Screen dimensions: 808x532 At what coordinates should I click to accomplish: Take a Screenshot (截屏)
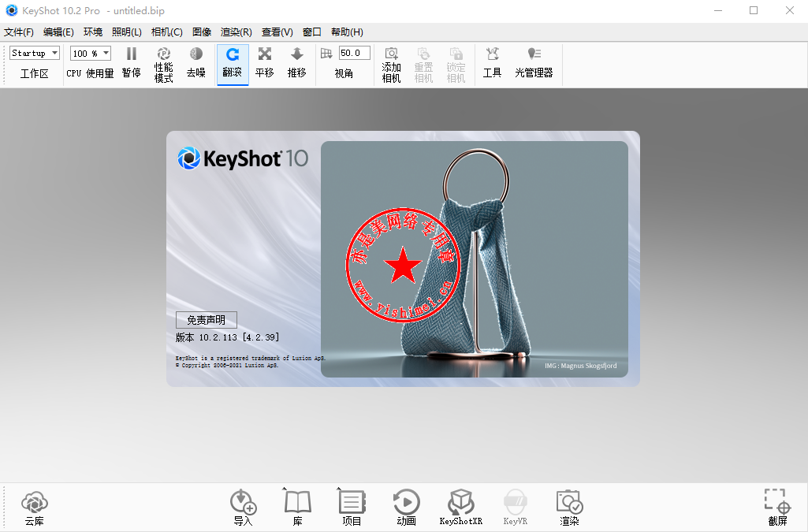tap(777, 508)
